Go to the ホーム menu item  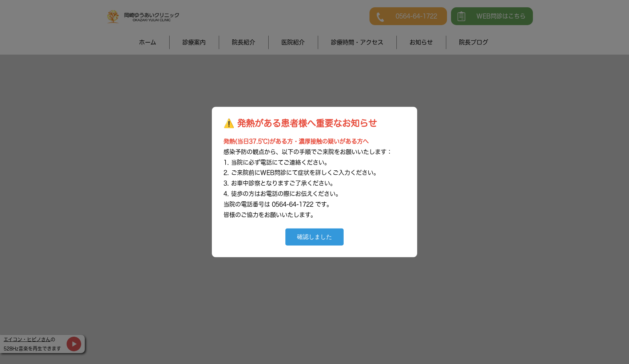147,42
